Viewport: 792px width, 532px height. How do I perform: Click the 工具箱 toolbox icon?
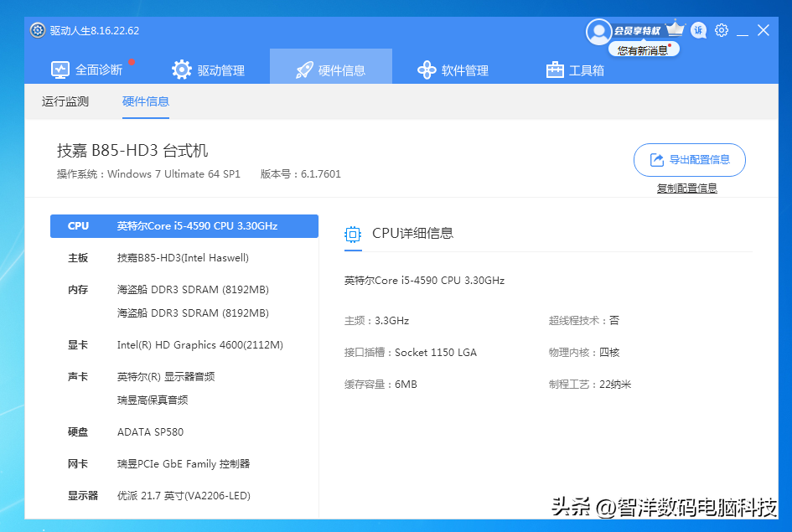pyautogui.click(x=555, y=70)
